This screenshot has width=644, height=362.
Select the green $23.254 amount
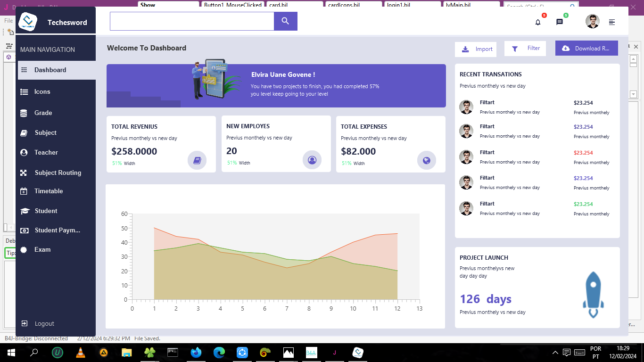(583, 204)
